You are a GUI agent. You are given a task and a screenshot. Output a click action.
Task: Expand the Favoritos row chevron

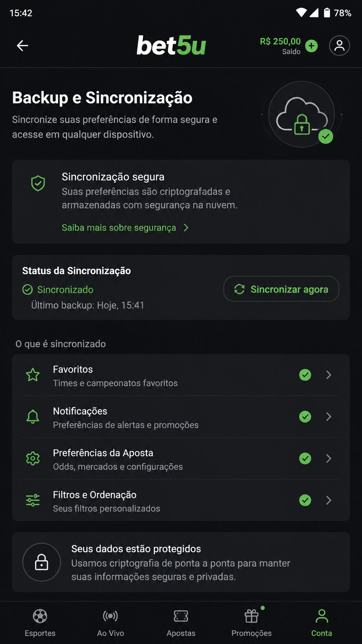pos(329,375)
